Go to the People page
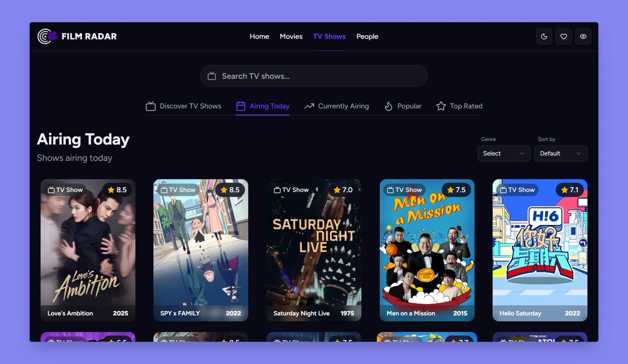This screenshot has height=364, width=628. point(367,36)
